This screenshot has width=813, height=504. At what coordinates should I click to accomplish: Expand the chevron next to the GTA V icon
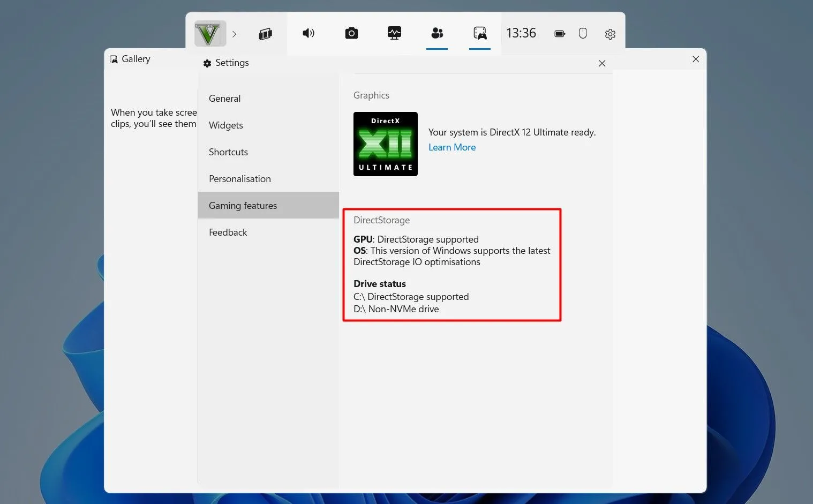(234, 34)
